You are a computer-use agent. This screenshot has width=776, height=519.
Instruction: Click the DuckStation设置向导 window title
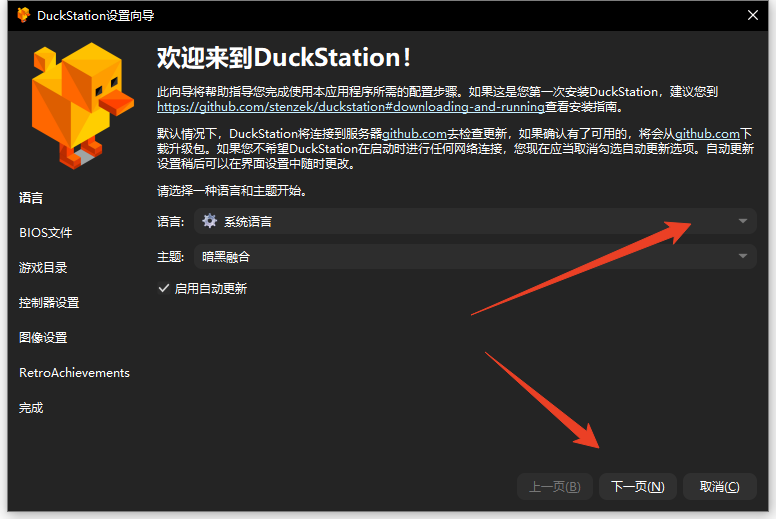96,15
